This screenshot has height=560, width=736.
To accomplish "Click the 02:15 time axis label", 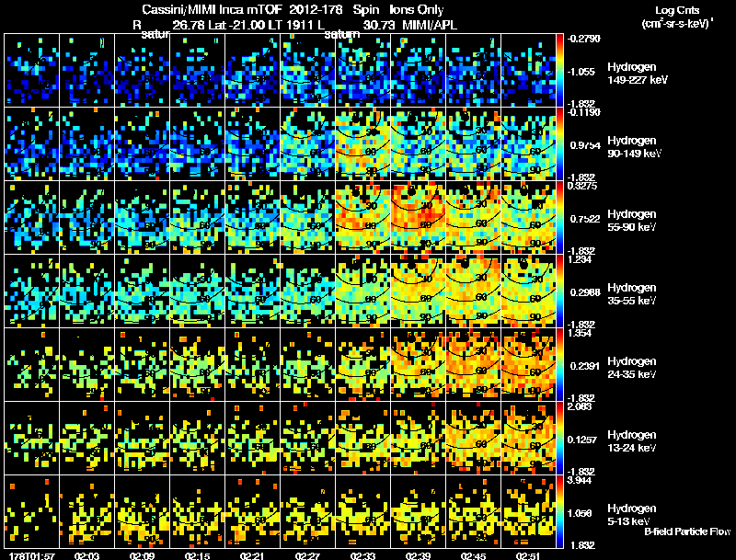I will pos(197,556).
